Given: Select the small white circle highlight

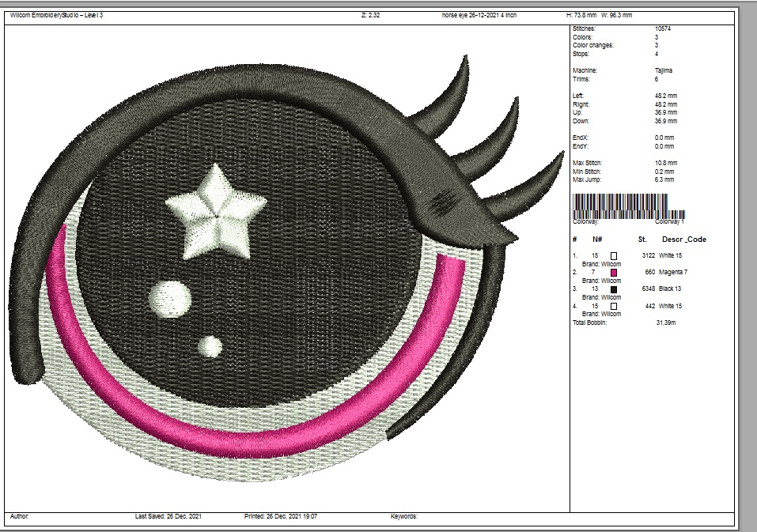Looking at the screenshot, I should click(210, 346).
